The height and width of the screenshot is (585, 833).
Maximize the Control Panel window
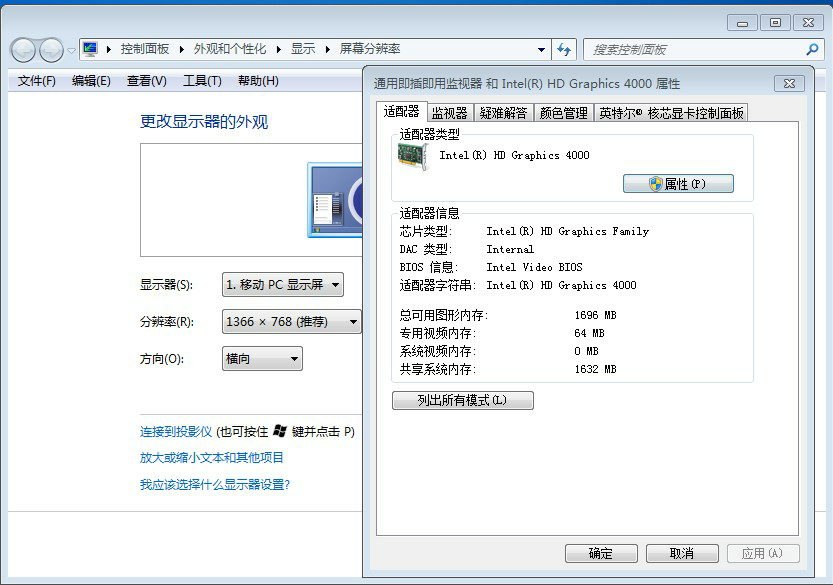coord(775,23)
